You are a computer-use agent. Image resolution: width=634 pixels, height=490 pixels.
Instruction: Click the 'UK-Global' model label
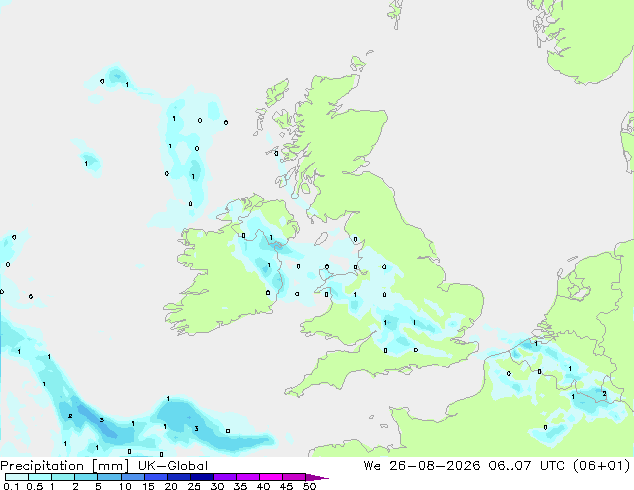tap(173, 466)
